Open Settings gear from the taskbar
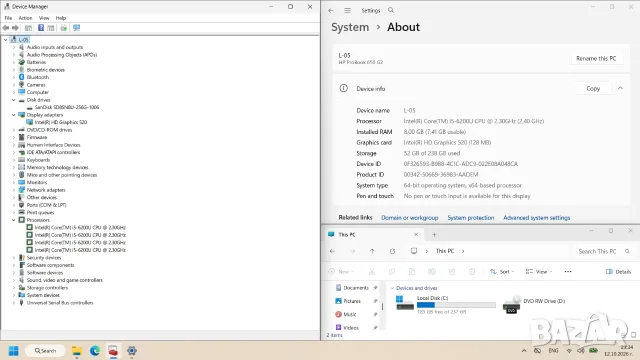This screenshot has height=360, width=640. [x=132, y=351]
